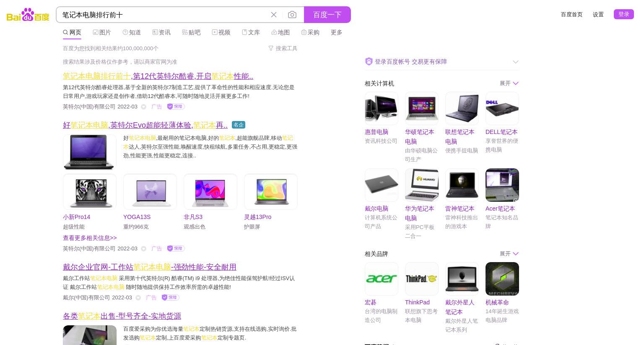Open 华硕笔记本电脑 thumbnail
The height and width of the screenshot is (345, 644).
click(x=422, y=108)
